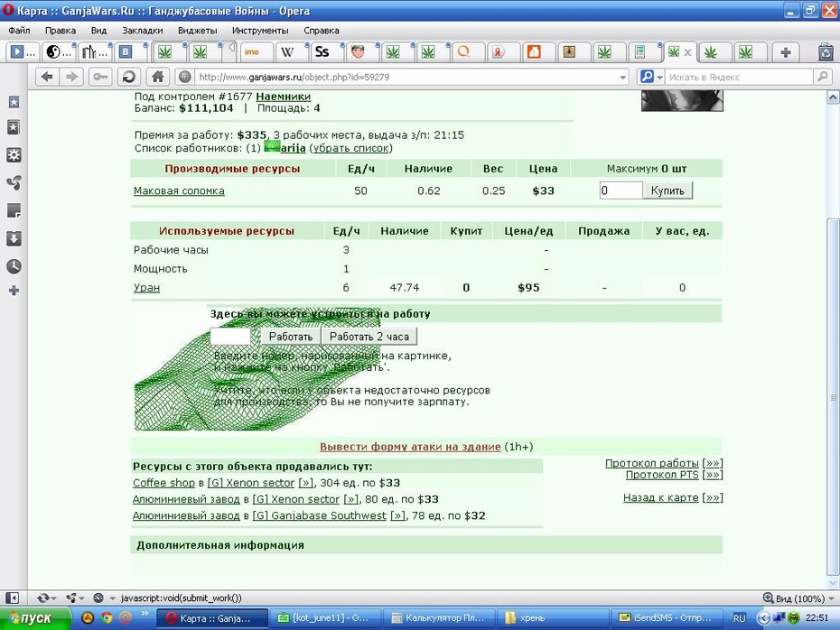Open the Уран resource link
The image size is (840, 630).
coord(147,287)
